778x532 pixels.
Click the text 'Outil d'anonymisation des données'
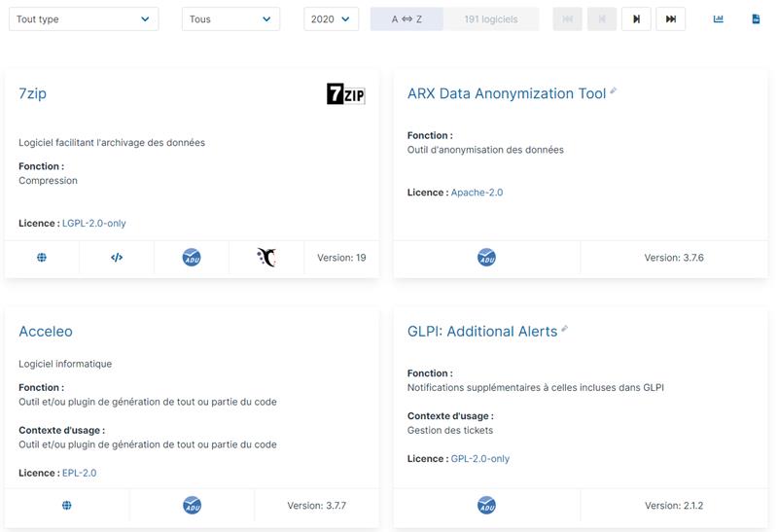click(x=485, y=150)
